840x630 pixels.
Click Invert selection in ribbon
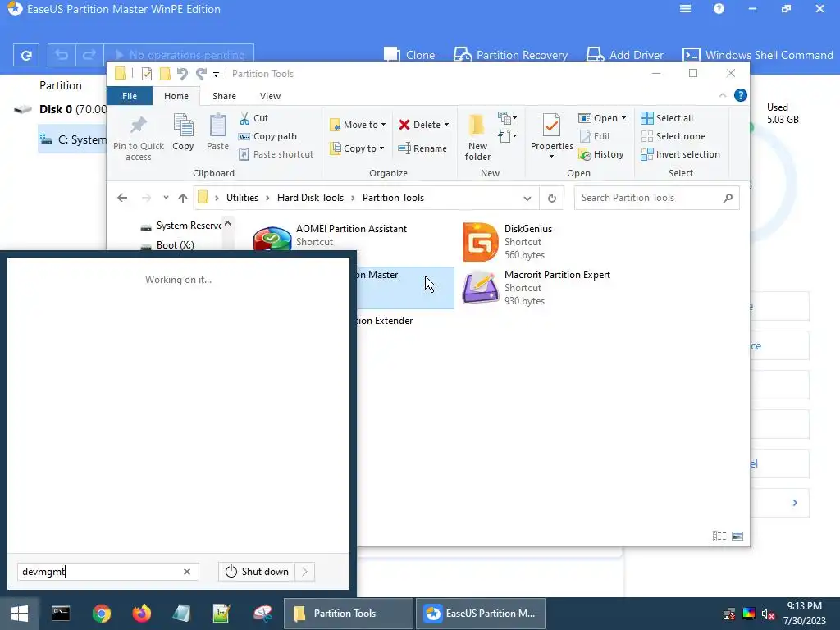pos(680,154)
